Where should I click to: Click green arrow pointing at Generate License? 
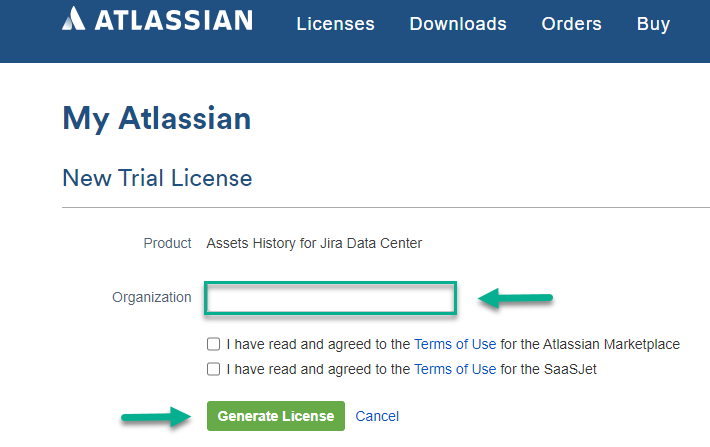coord(157,416)
